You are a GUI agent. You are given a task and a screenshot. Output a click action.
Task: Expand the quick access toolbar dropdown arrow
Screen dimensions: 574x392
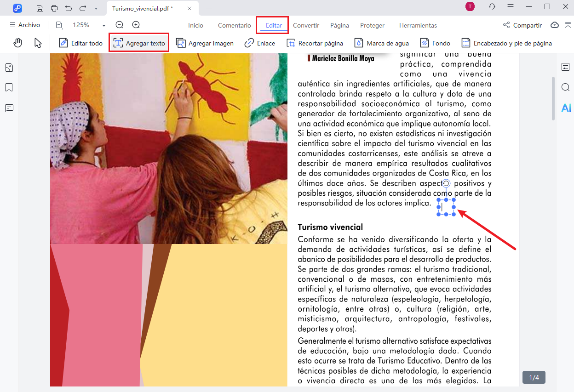(96, 8)
